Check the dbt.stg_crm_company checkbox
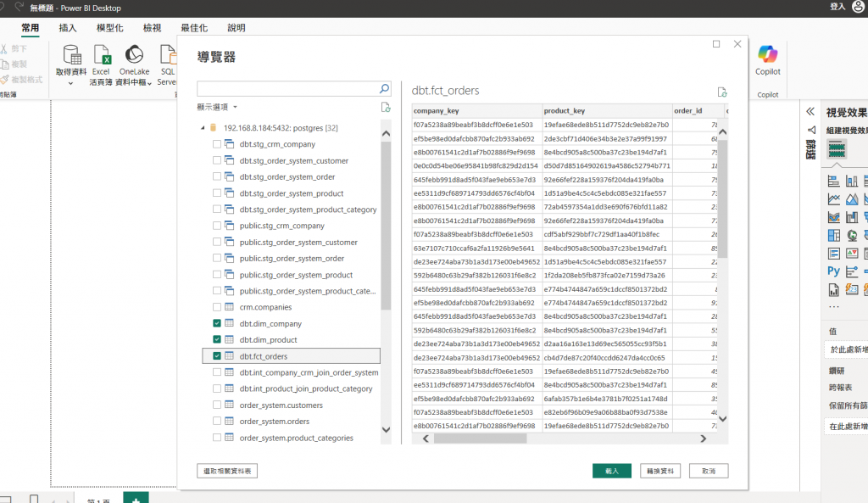The image size is (868, 503). [217, 144]
